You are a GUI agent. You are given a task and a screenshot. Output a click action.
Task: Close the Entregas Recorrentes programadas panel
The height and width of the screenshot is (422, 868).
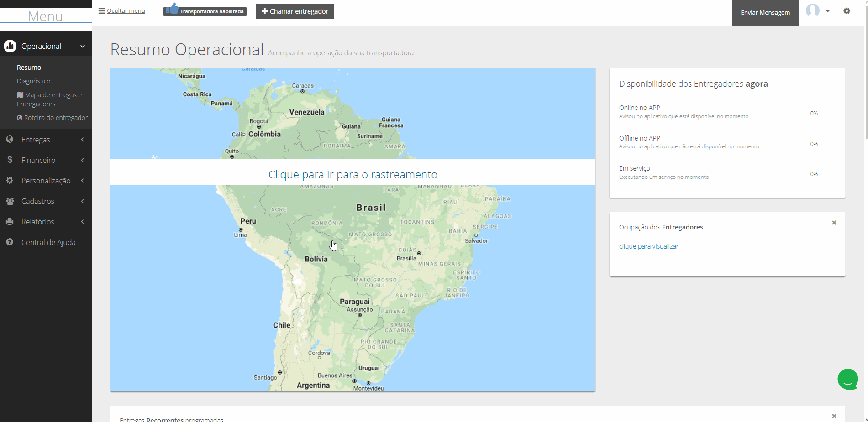834,416
